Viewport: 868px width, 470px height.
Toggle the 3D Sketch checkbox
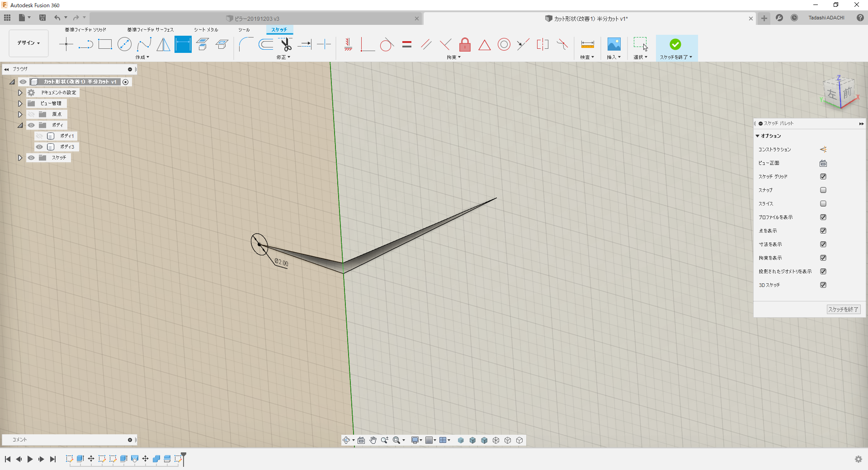coord(823,285)
